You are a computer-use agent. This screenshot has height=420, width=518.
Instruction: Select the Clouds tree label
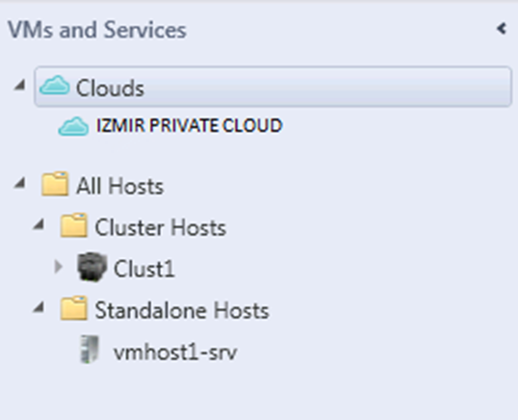(x=110, y=89)
